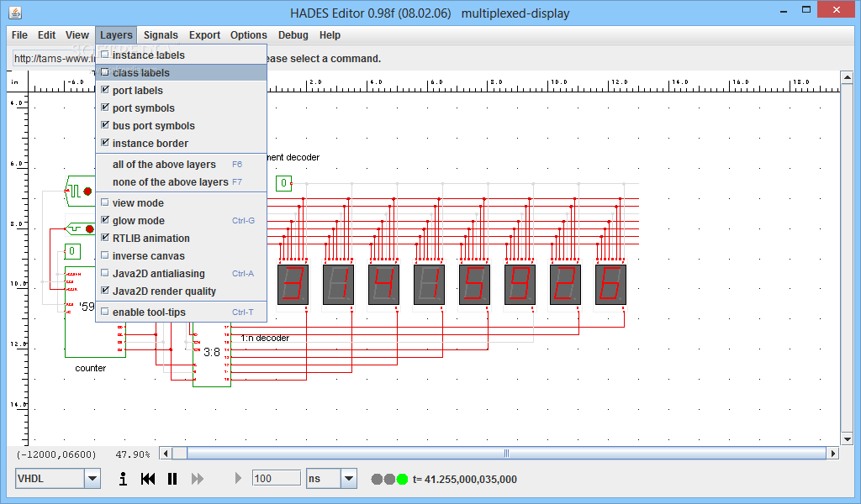Click the seven-segment display showing 4

click(x=383, y=285)
